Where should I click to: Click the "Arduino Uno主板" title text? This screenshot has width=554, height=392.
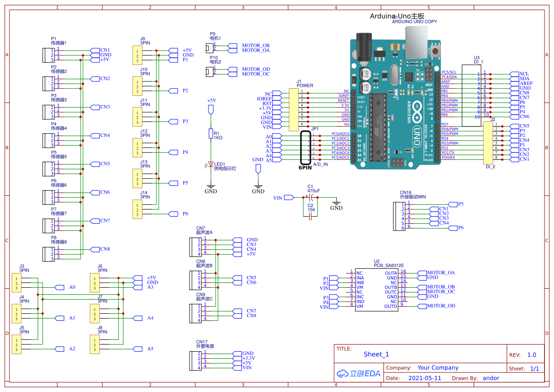point(397,16)
